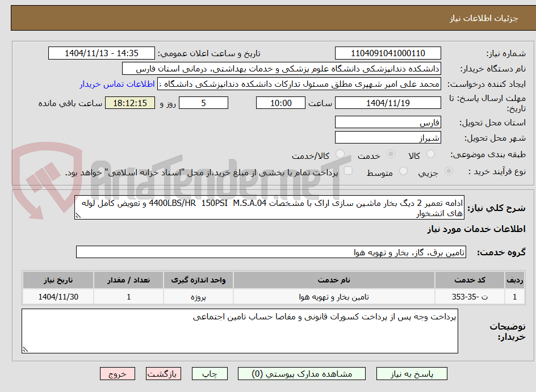
Task: Click service code cell ت -35-353
Action: [x=470, y=297]
